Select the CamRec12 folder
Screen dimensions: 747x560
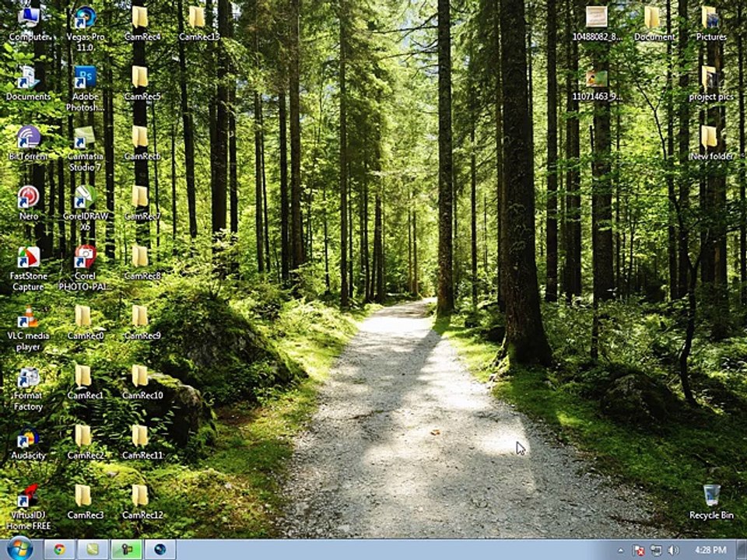coord(142,502)
